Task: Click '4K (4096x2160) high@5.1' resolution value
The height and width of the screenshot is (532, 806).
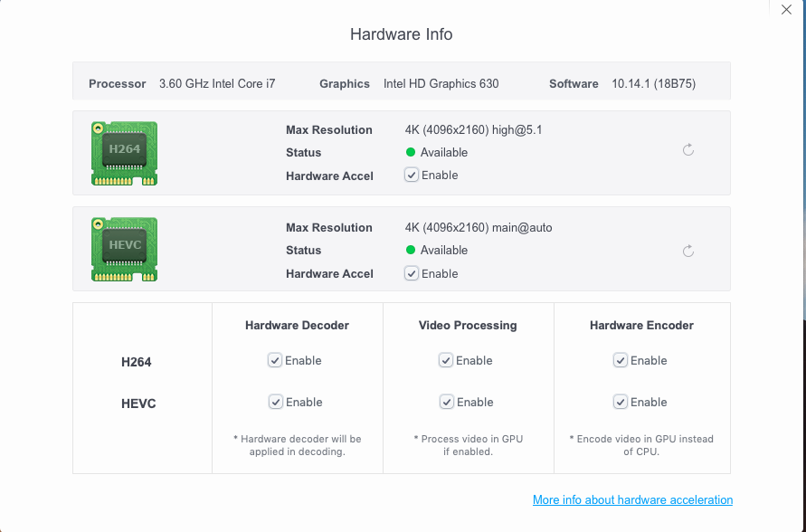Action: click(x=473, y=129)
